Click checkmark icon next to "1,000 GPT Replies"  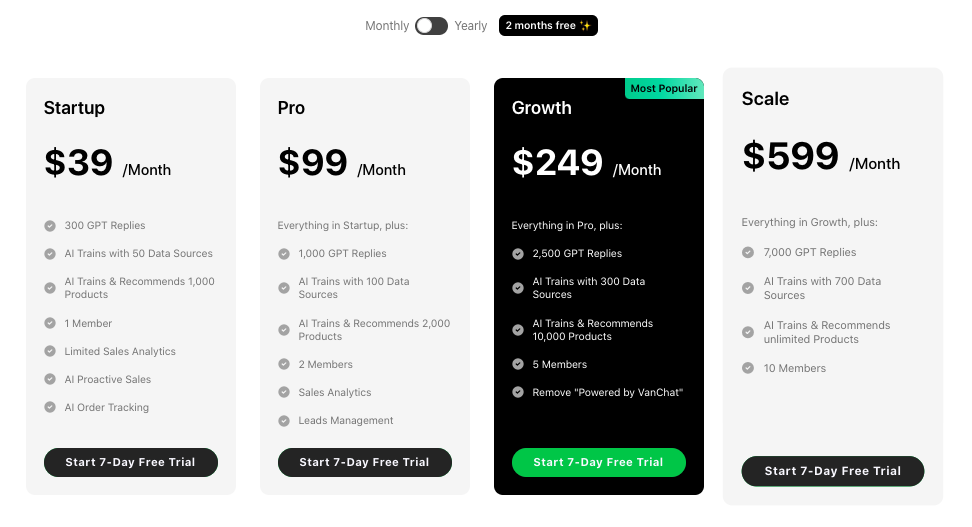point(284,254)
